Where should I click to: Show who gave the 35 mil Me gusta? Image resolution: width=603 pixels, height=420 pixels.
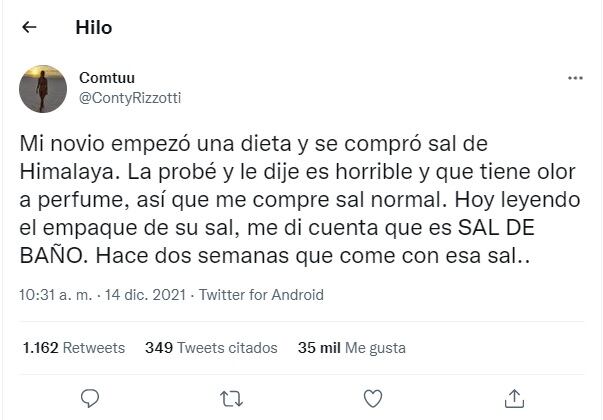tap(351, 348)
